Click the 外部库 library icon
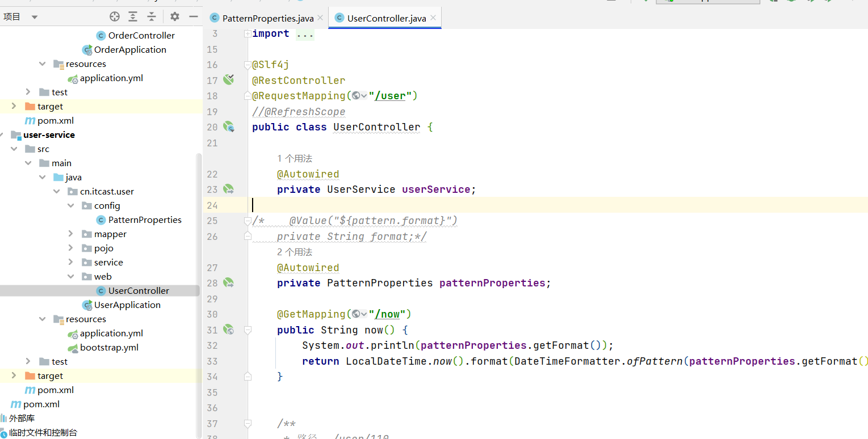This screenshot has height=439, width=868. 3,418
